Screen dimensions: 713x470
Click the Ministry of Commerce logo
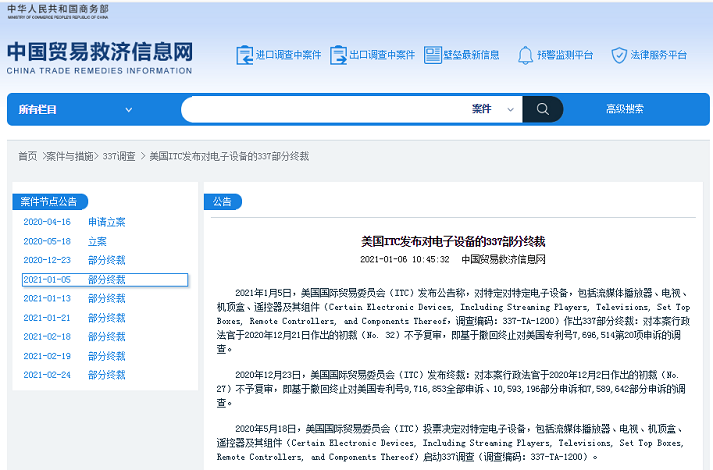tap(58, 11)
